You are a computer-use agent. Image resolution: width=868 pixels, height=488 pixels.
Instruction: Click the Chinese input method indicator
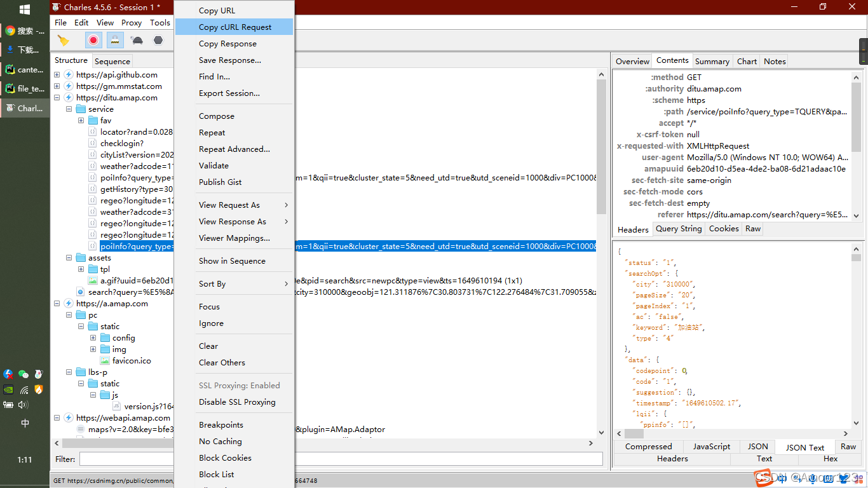[x=25, y=423]
